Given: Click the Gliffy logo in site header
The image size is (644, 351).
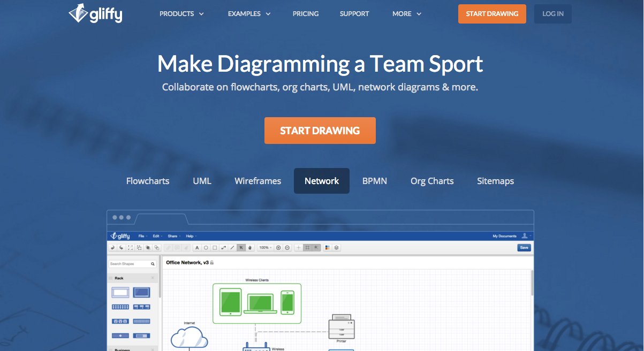Looking at the screenshot, I should click(95, 13).
